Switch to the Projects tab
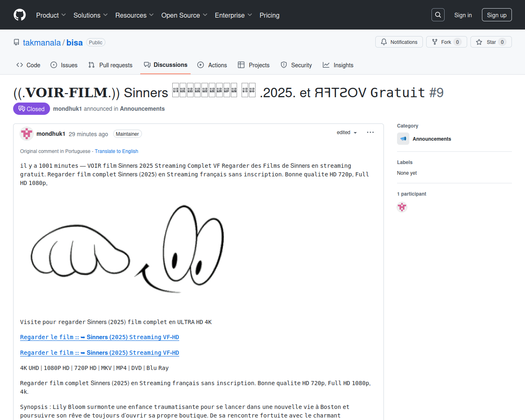Image resolution: width=525 pixels, height=420 pixels. tap(254, 65)
